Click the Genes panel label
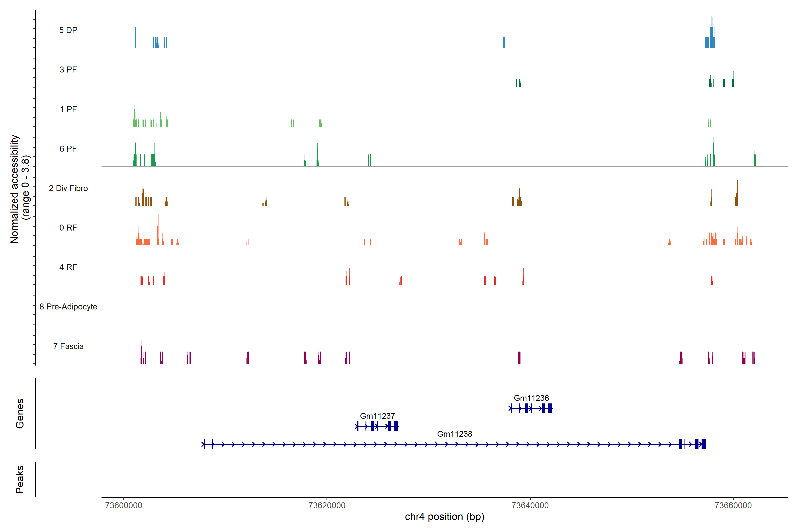 click(x=20, y=414)
